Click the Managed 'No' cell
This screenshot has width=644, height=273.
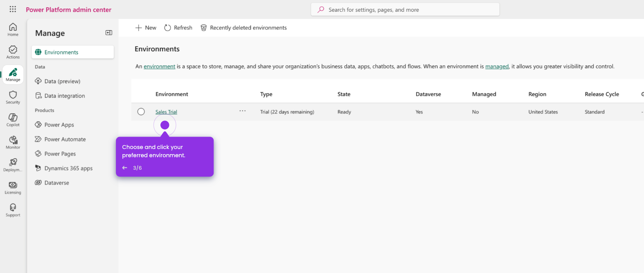tap(475, 112)
